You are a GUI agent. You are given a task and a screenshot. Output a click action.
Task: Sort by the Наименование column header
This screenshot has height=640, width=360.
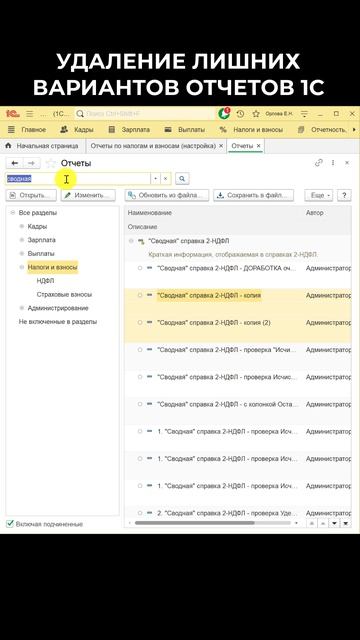pyautogui.click(x=150, y=213)
